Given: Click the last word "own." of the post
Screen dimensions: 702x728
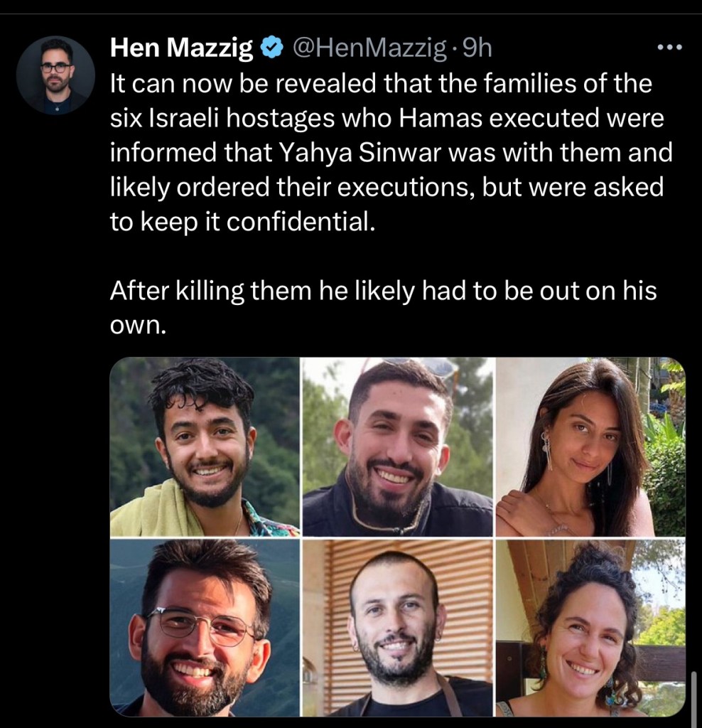Looking at the screenshot, I should pos(138,327).
